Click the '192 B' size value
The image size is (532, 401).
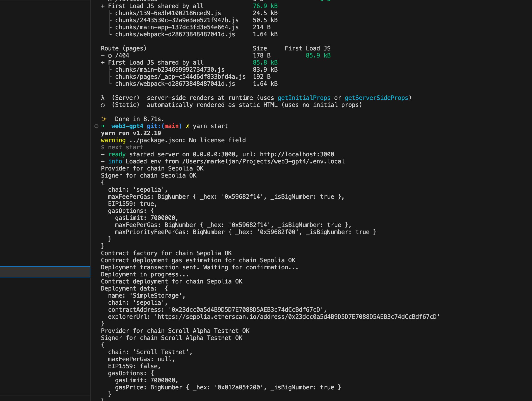point(262,77)
